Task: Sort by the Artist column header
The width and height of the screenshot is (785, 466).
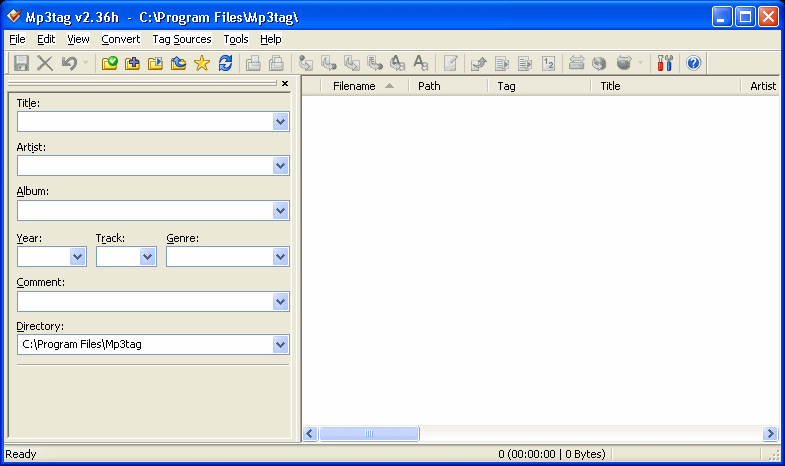Action: 761,86
